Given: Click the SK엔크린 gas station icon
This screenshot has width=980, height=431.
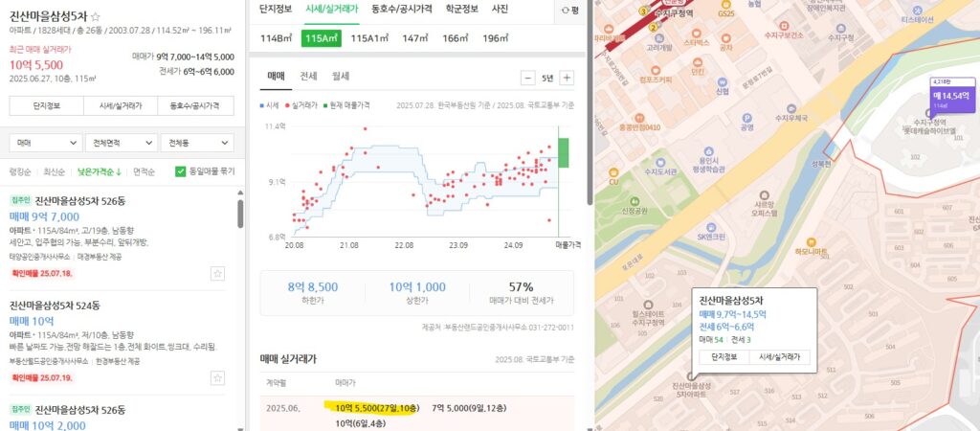Looking at the screenshot, I should point(711,227).
